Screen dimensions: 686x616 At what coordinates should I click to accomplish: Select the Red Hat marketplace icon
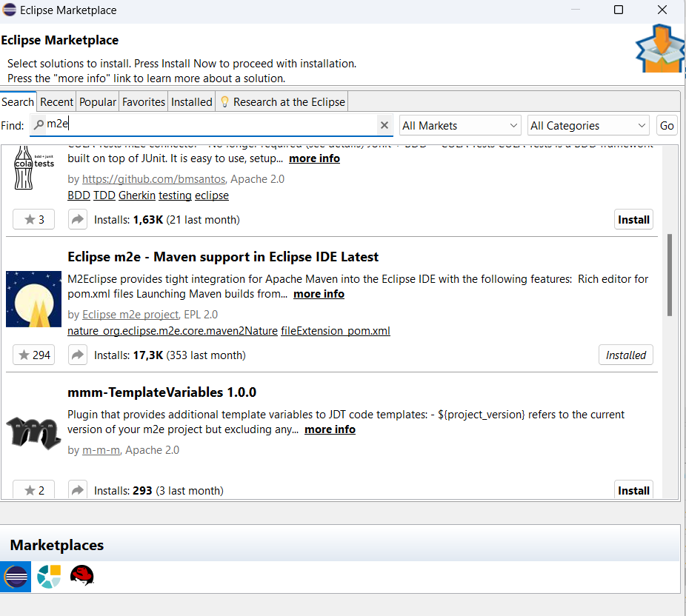pyautogui.click(x=81, y=575)
